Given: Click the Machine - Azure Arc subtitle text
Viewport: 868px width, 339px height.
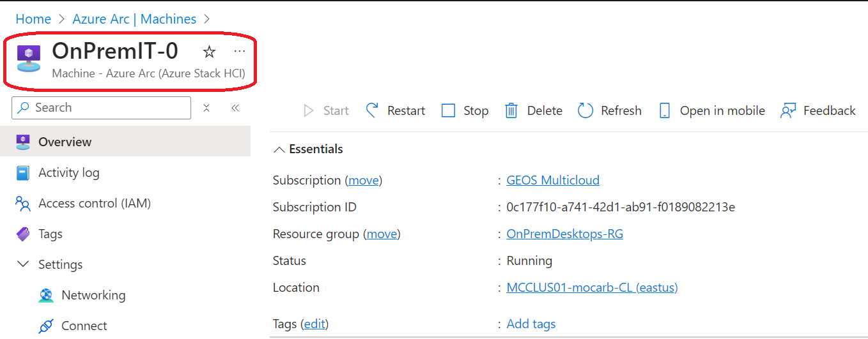Looking at the screenshot, I should pos(148,73).
